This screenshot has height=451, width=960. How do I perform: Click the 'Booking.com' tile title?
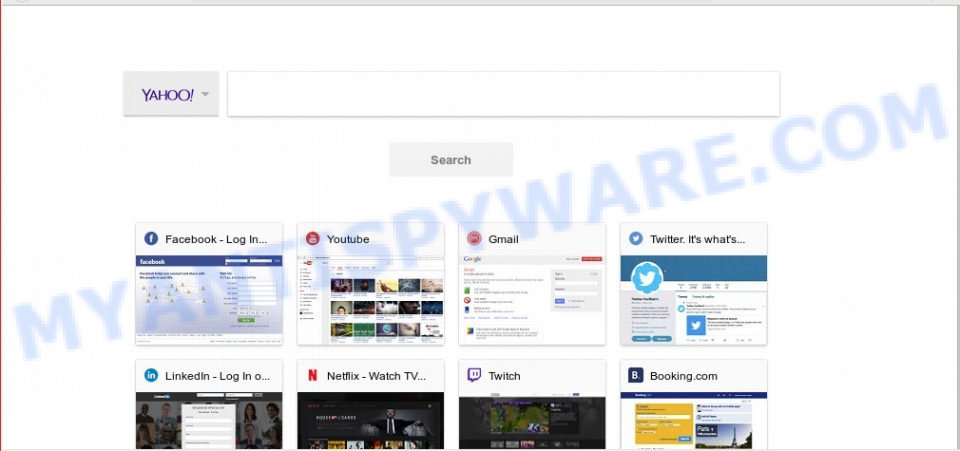(683, 376)
